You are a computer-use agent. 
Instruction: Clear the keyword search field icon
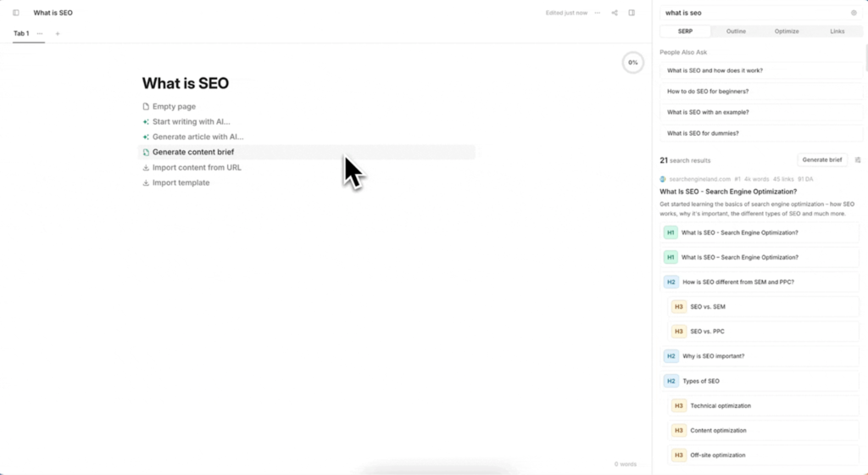(854, 13)
